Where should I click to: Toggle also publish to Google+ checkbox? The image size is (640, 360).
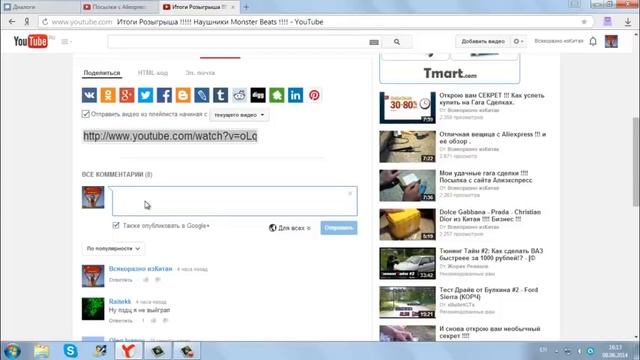point(116,225)
